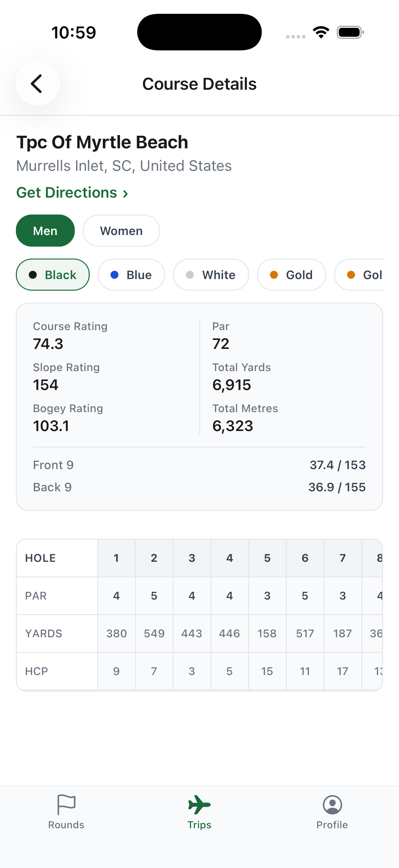Tap the Trips airplane icon
Image resolution: width=399 pixels, height=868 pixels.
tap(199, 805)
